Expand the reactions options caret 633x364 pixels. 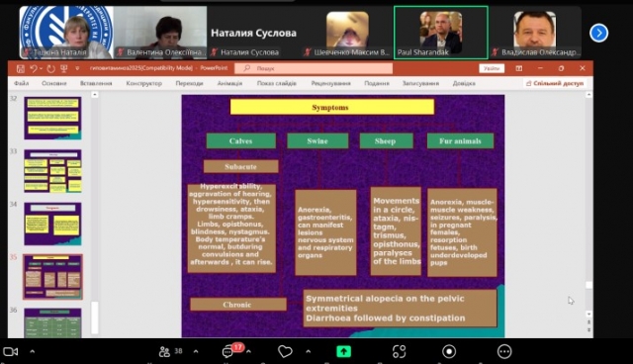point(309,351)
